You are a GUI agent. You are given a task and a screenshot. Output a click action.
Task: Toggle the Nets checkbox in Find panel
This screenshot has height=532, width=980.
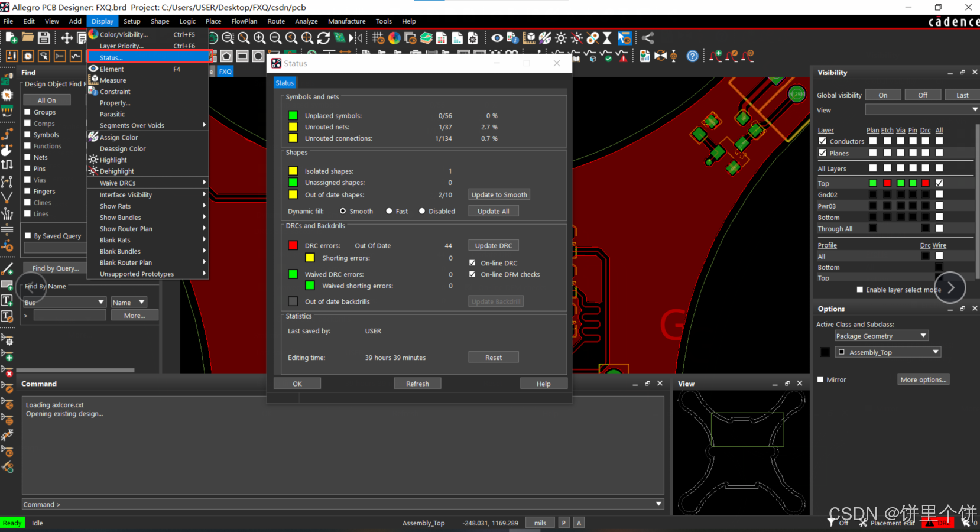point(27,157)
